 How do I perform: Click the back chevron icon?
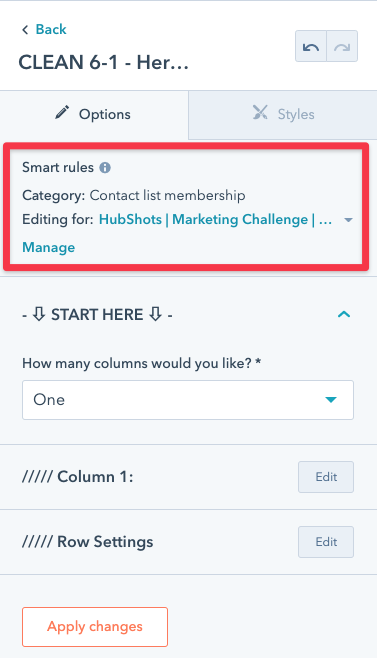click(x=25, y=29)
